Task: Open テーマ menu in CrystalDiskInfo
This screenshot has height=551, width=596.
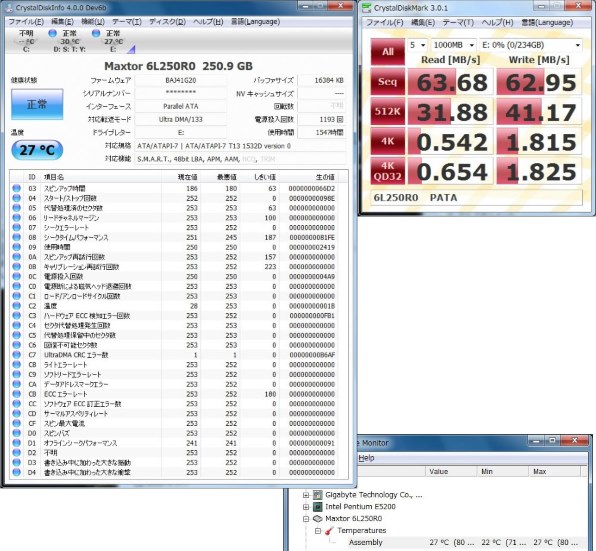Action: pos(127,22)
